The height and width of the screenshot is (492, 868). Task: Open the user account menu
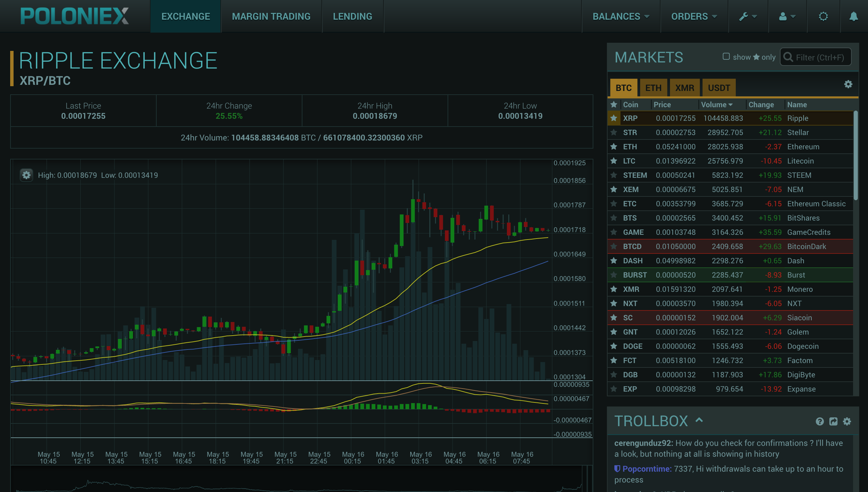click(787, 16)
